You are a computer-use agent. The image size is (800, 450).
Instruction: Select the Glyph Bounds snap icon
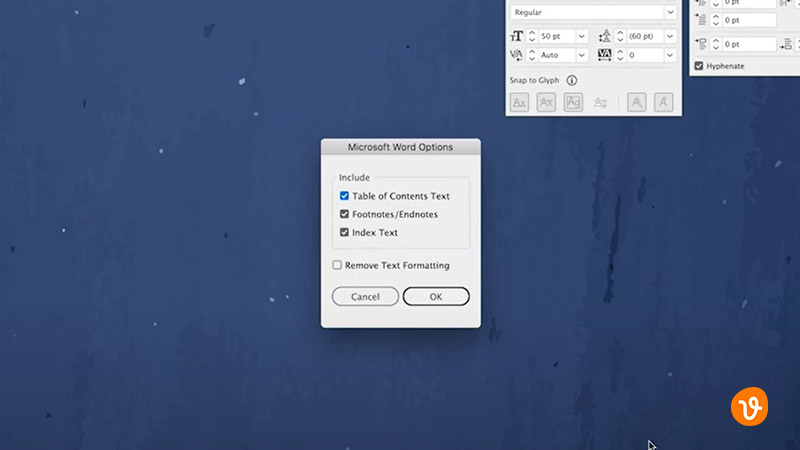coord(573,103)
